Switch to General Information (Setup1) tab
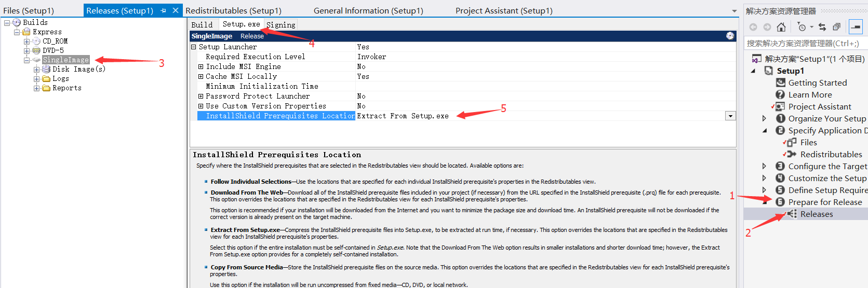This screenshot has height=288, width=868. point(368,10)
